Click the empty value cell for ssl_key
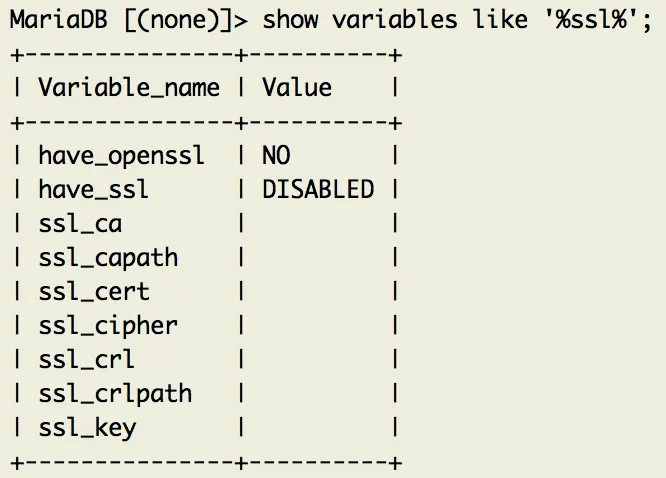Viewport: 666px width, 478px height. (318, 428)
